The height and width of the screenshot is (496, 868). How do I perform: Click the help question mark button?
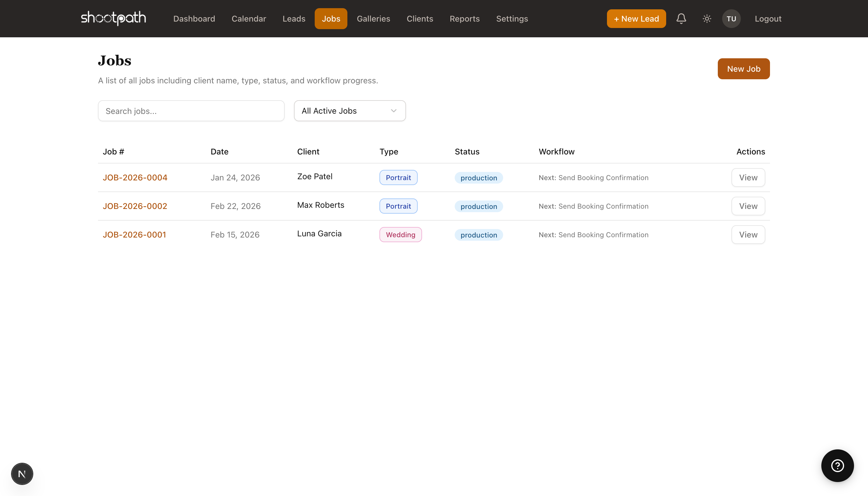837,465
